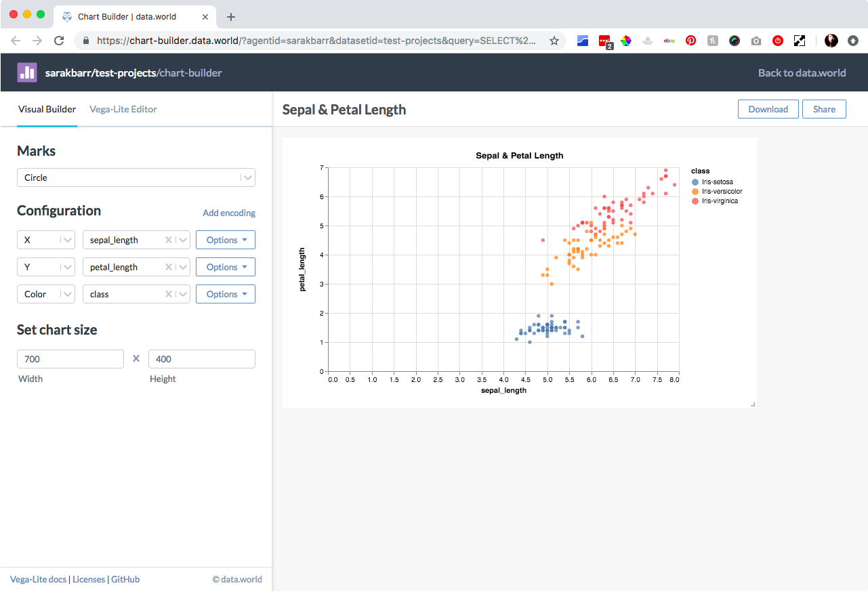Image resolution: width=868 pixels, height=592 pixels.
Task: Click the Download button
Action: click(x=768, y=109)
